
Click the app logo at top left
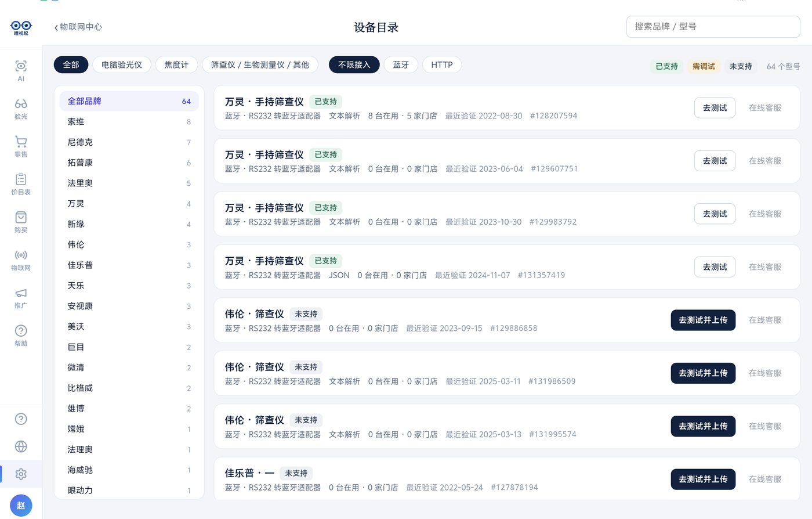[x=21, y=27]
